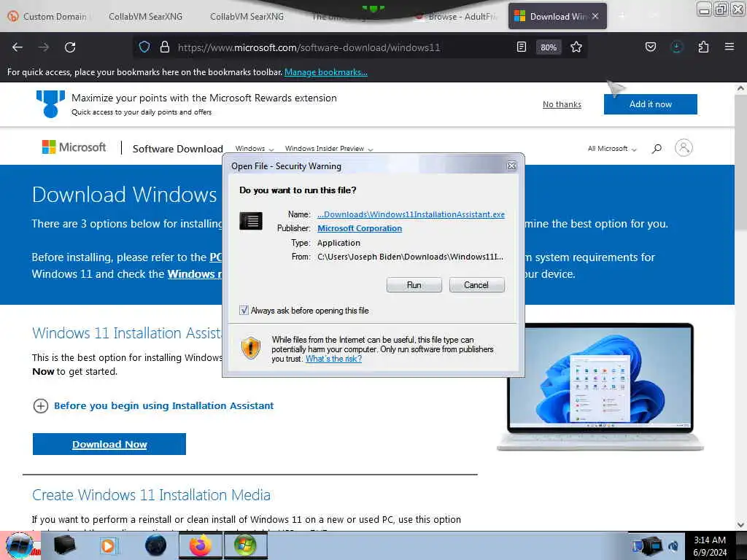This screenshot has width=747, height=560.
Task: Show the downloads panel icon
Action: (676, 47)
